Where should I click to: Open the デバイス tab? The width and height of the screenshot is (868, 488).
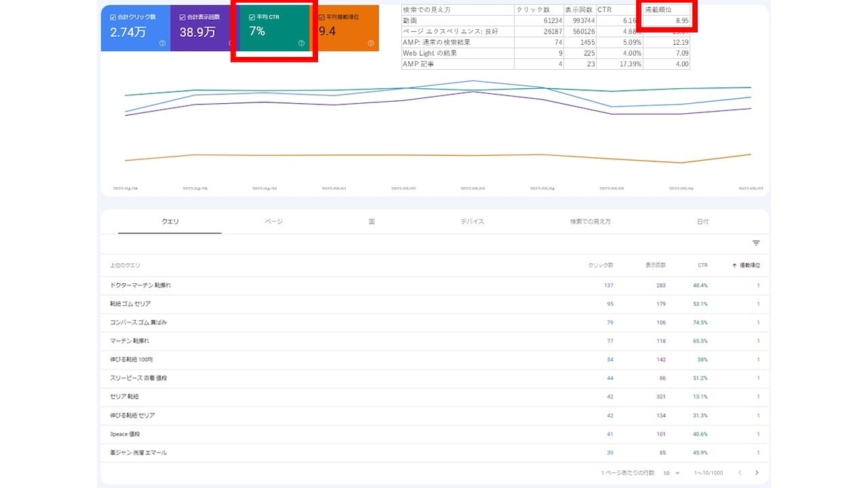pos(472,222)
